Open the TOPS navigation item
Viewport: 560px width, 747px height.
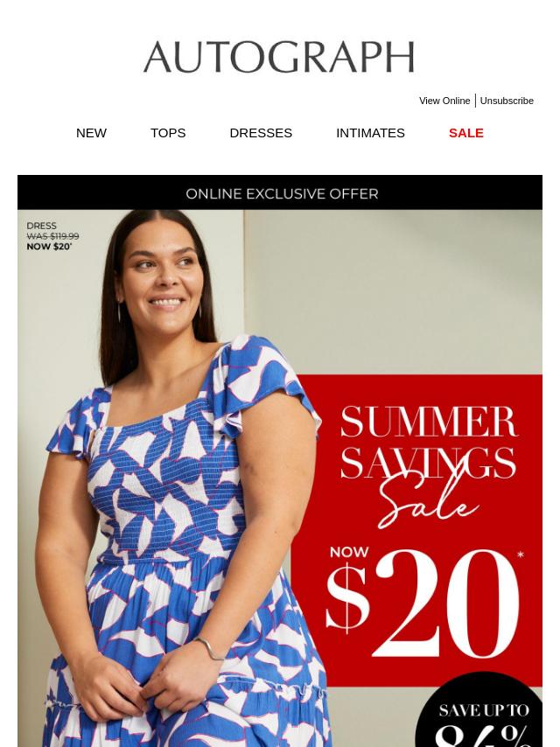point(168,133)
